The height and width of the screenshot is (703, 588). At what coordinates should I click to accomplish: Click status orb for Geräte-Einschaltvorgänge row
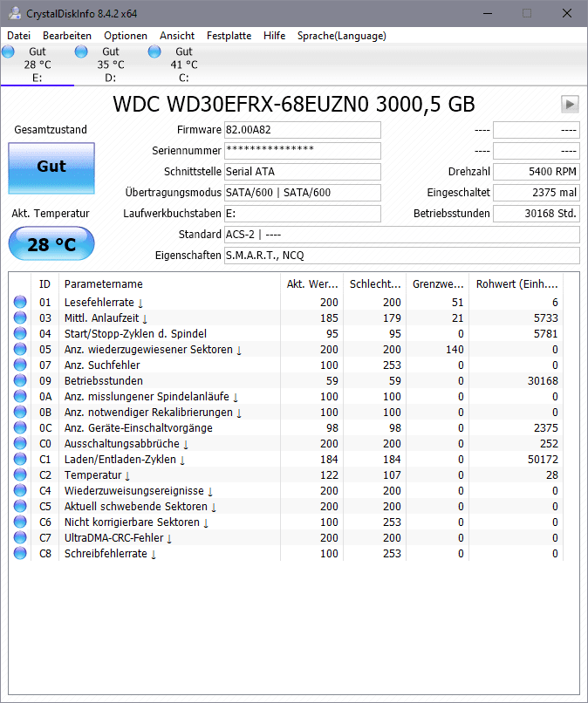(x=20, y=427)
